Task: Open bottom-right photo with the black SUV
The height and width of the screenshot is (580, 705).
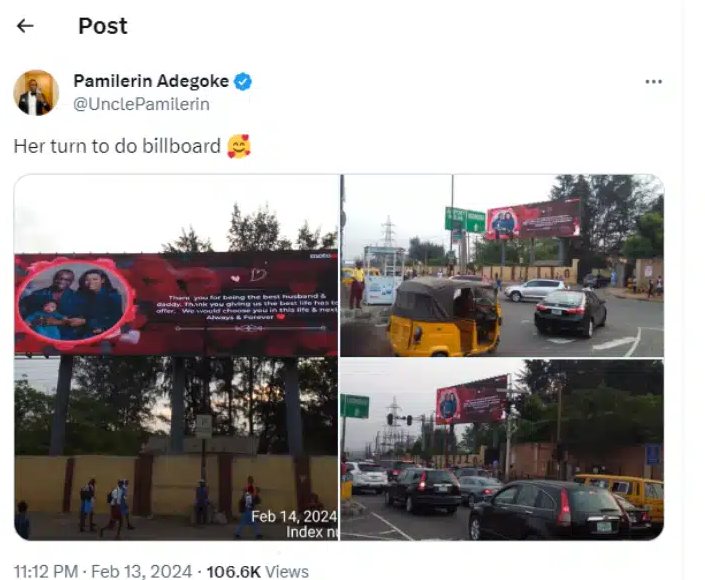Action: tap(502, 450)
